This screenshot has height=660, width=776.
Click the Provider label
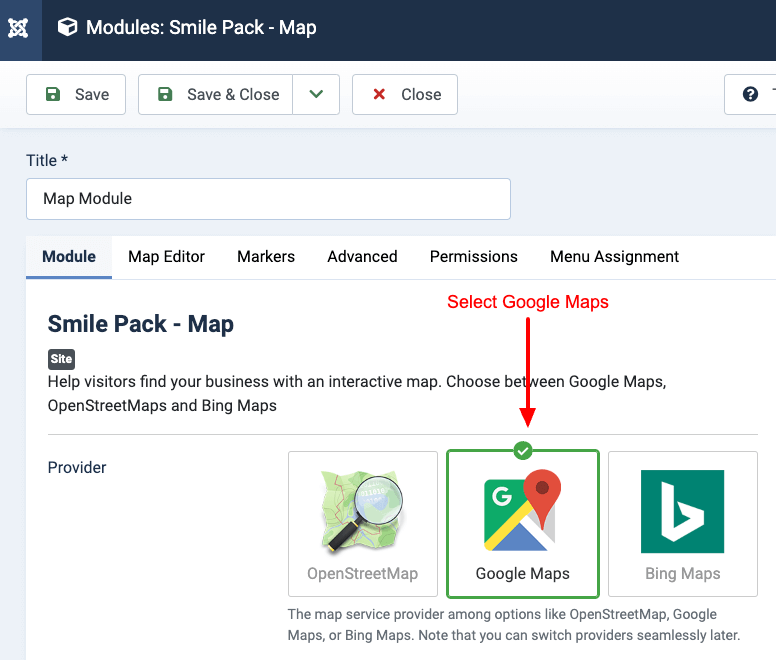(x=77, y=468)
